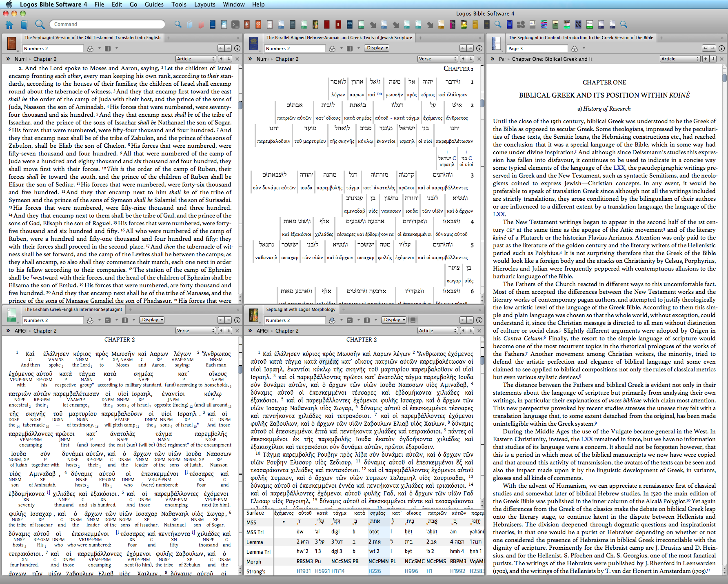The height and width of the screenshot is (584, 728).
Task: Add new tab beside Lexham Interlinear tab
Action: [x=130, y=309]
